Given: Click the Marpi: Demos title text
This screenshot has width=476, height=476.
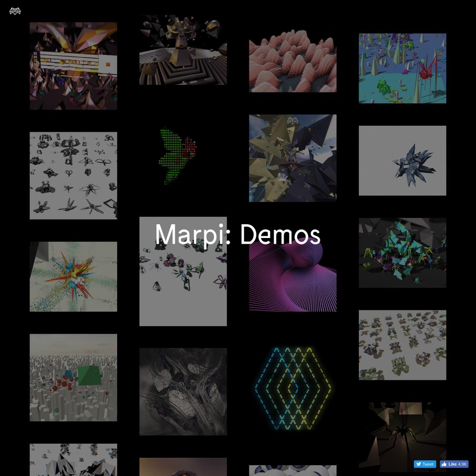Looking at the screenshot, I should point(238,235).
